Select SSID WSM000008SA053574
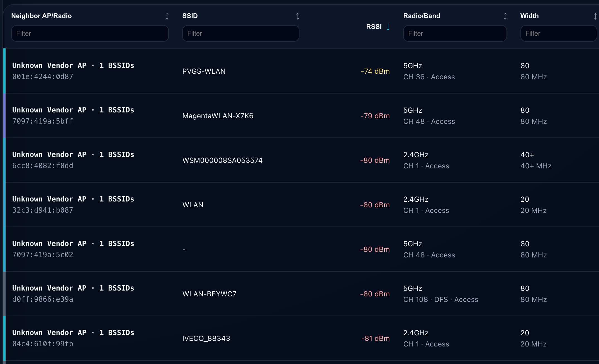This screenshot has width=599, height=364. click(x=222, y=160)
